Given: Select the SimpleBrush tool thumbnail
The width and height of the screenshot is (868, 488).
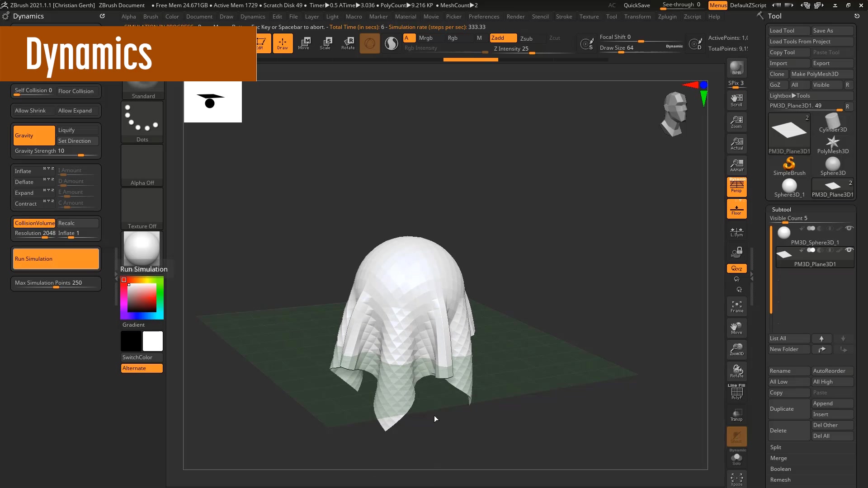Looking at the screenshot, I should [789, 166].
